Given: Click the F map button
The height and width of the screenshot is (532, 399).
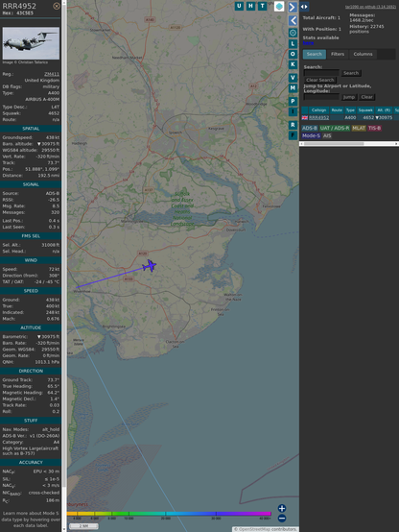Looking at the screenshot, I should [293, 135].
